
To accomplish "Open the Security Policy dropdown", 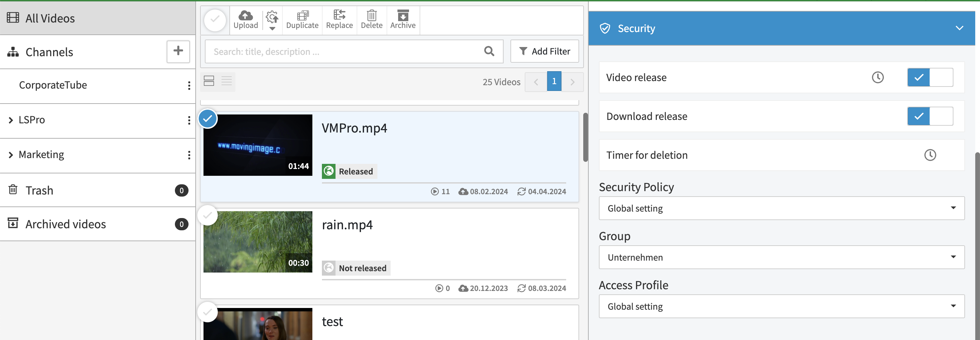I will (781, 208).
